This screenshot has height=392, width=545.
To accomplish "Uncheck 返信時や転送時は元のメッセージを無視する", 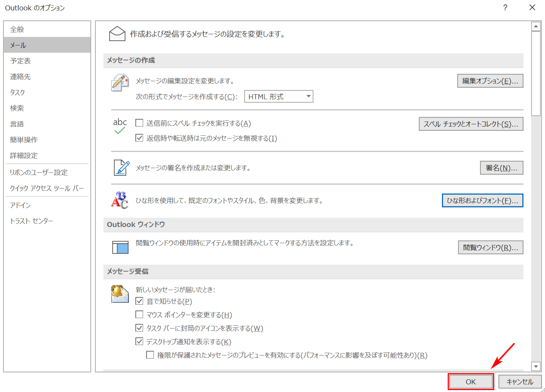I will point(139,138).
